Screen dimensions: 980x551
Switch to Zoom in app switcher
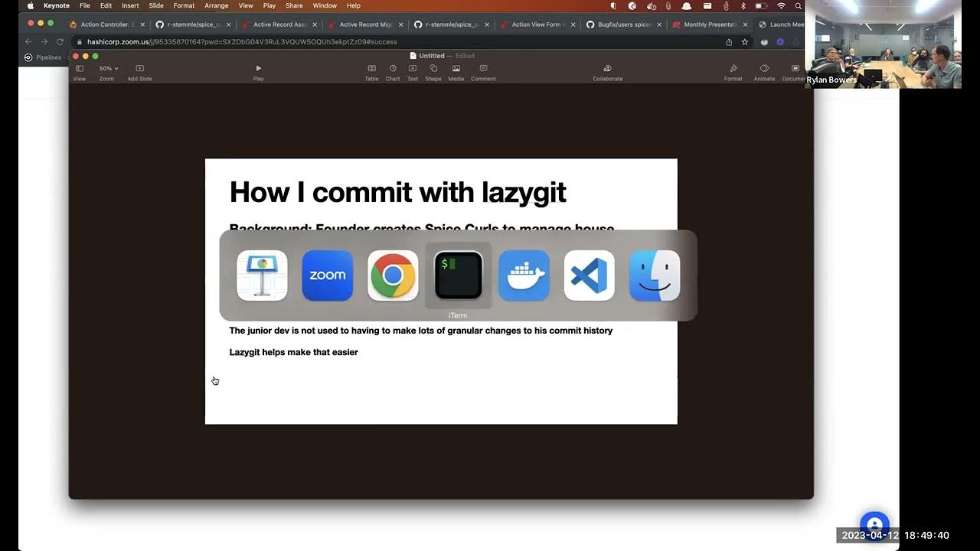tap(328, 275)
